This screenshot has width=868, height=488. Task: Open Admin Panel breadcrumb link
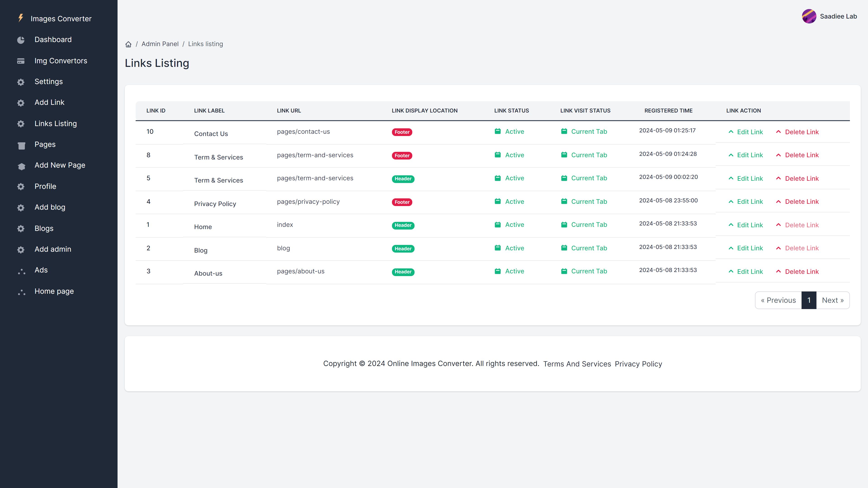[x=160, y=44]
